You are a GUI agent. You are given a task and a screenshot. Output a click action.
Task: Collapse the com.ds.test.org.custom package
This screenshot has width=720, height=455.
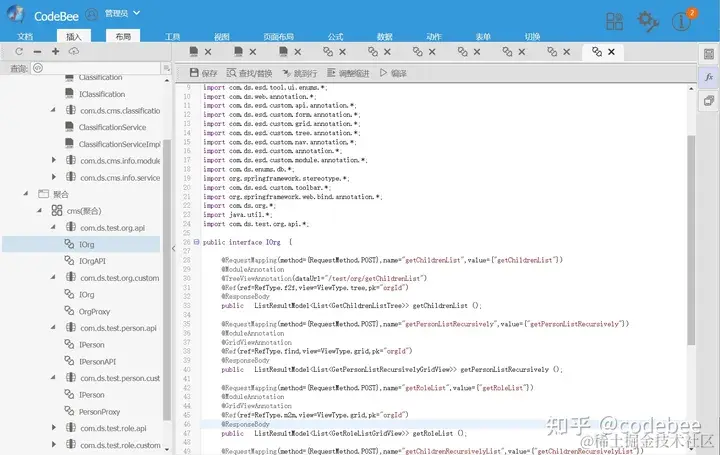click(53, 277)
